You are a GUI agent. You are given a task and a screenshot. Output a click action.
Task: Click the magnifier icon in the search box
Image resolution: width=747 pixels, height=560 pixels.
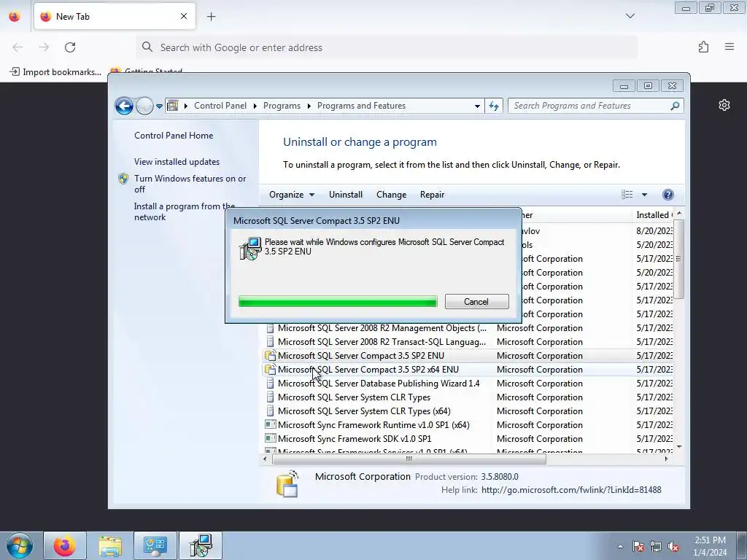coord(675,106)
